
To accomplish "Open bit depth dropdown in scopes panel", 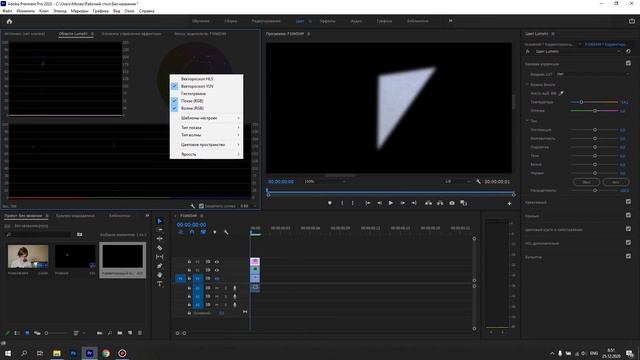I will pos(249,206).
